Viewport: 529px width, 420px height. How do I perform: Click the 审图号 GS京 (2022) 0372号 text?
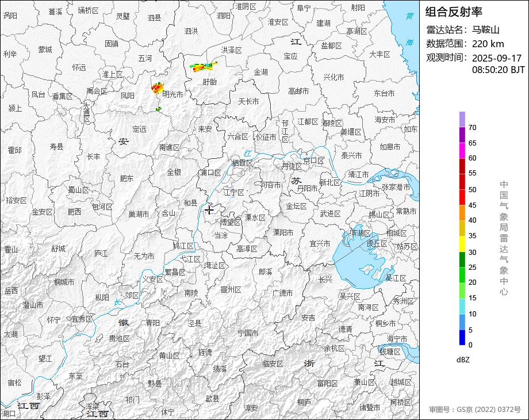click(475, 410)
